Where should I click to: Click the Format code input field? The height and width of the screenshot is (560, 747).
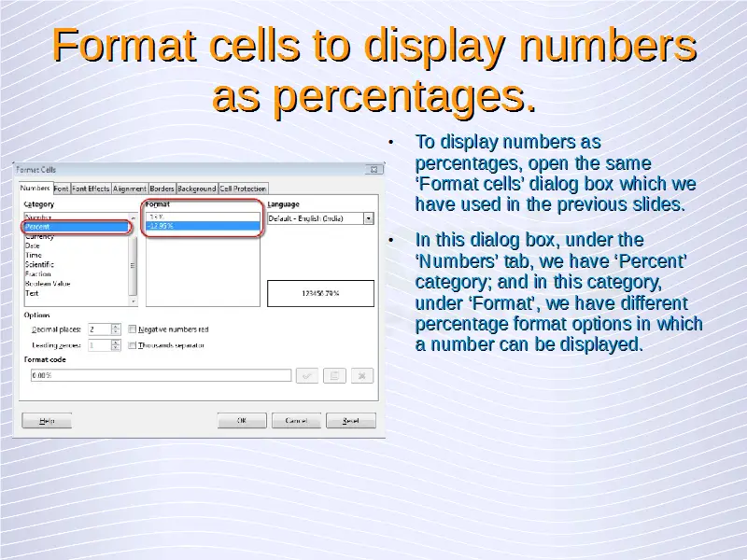pos(161,375)
